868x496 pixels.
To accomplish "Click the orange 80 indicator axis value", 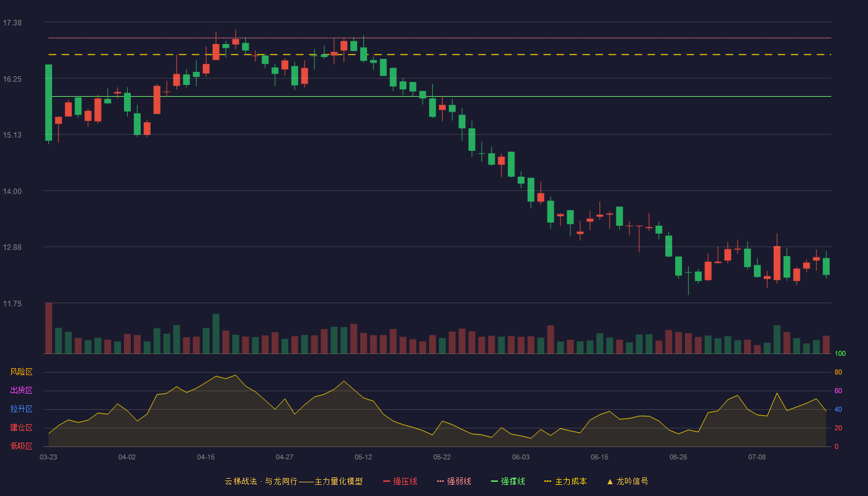I will click(838, 372).
